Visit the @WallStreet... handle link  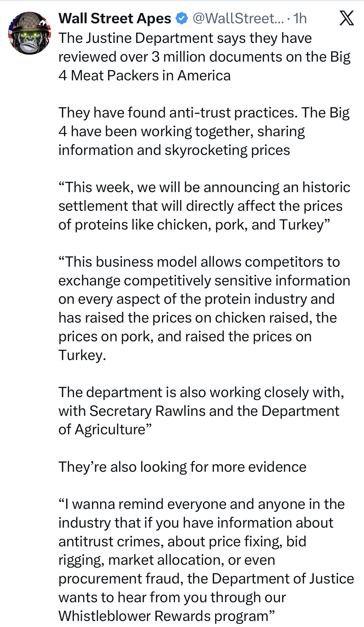[238, 18]
